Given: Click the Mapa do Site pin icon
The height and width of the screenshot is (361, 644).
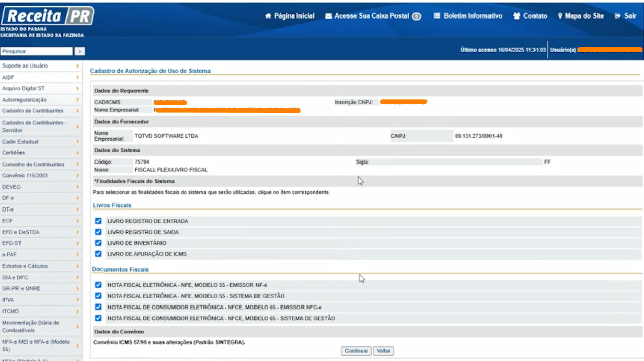Looking at the screenshot, I should (x=560, y=16).
